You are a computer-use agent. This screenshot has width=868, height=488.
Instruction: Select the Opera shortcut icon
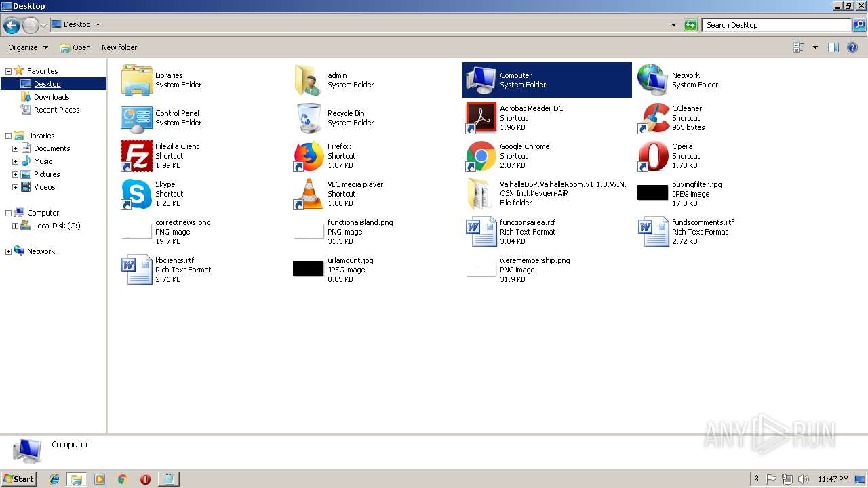coord(653,156)
